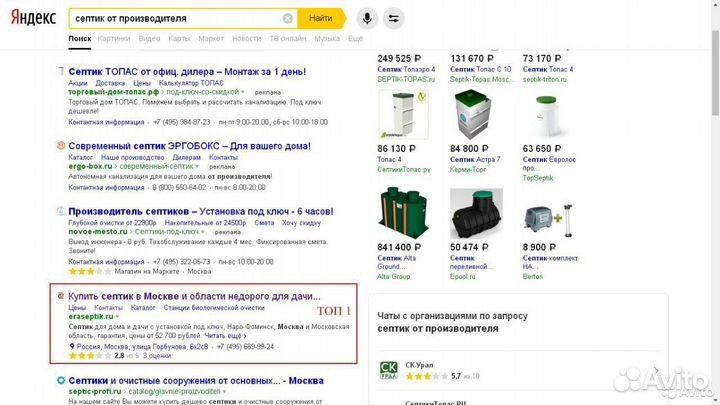Open the Септик Alta Ground product image
The width and height of the screenshot is (720, 405).
click(403, 213)
